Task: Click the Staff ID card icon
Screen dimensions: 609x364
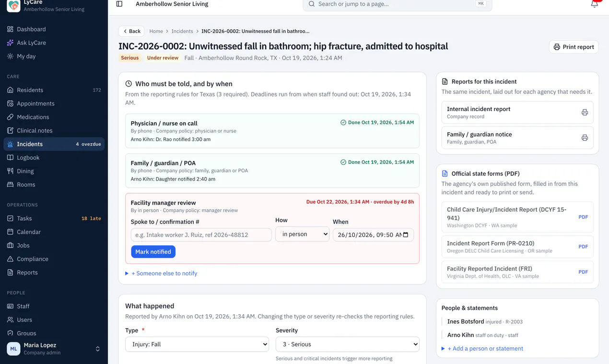Action: (x=10, y=306)
